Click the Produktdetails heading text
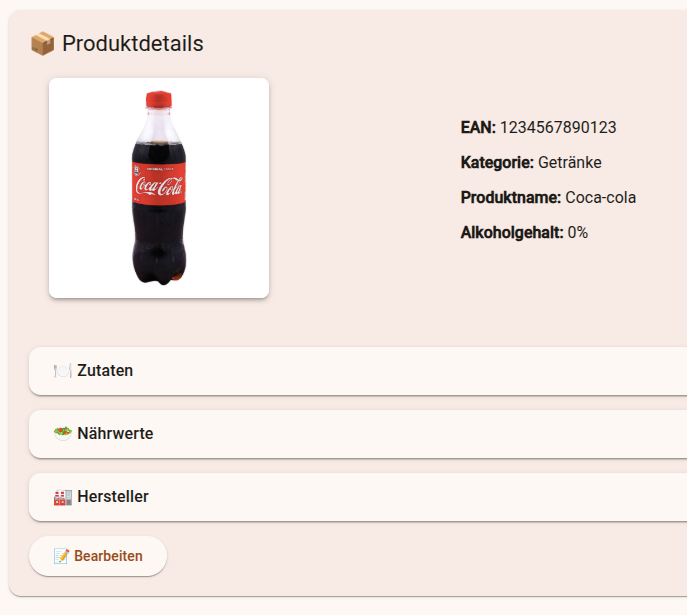The image size is (687, 615). pos(133,44)
